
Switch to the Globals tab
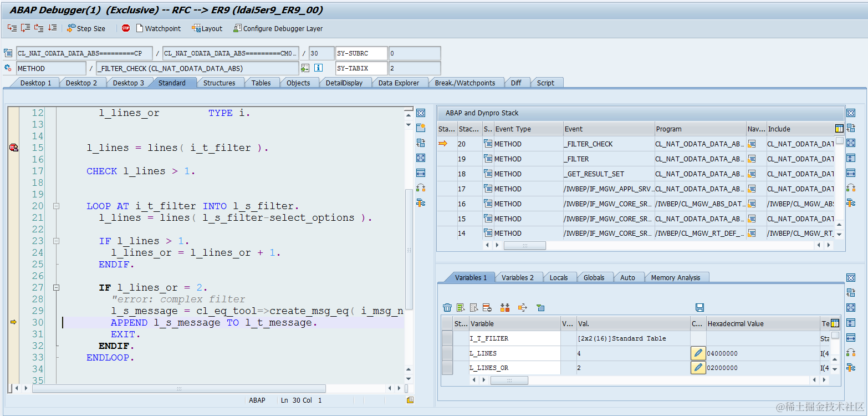[594, 277]
